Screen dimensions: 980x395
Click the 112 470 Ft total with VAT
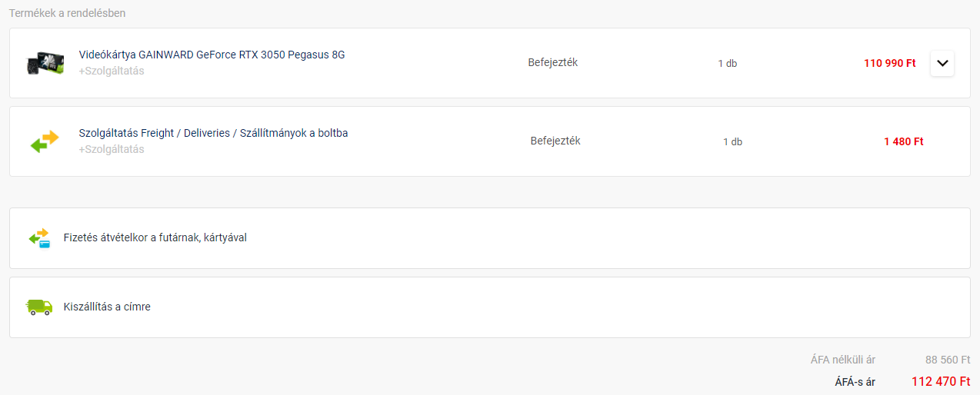point(941,381)
